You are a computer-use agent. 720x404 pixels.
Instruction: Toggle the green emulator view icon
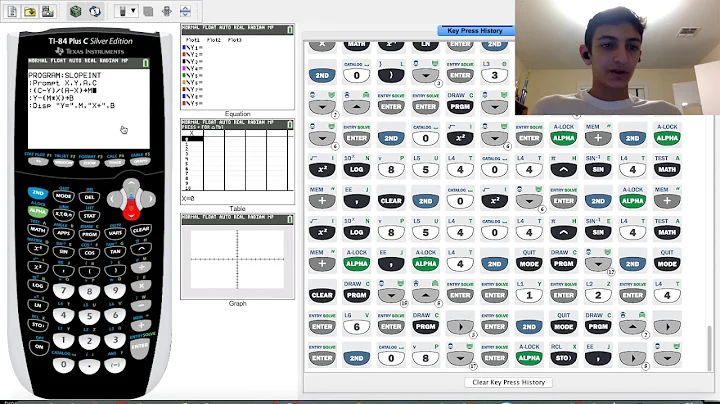coord(75,11)
